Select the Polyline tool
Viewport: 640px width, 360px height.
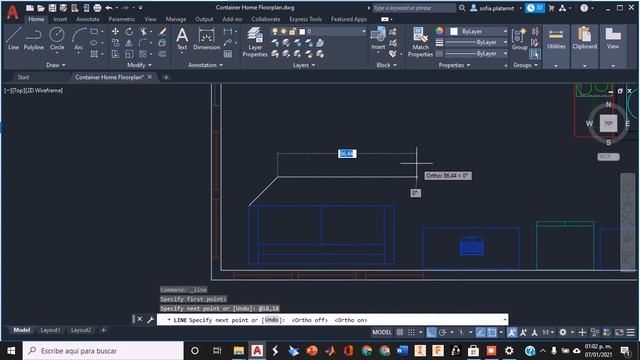33,39
